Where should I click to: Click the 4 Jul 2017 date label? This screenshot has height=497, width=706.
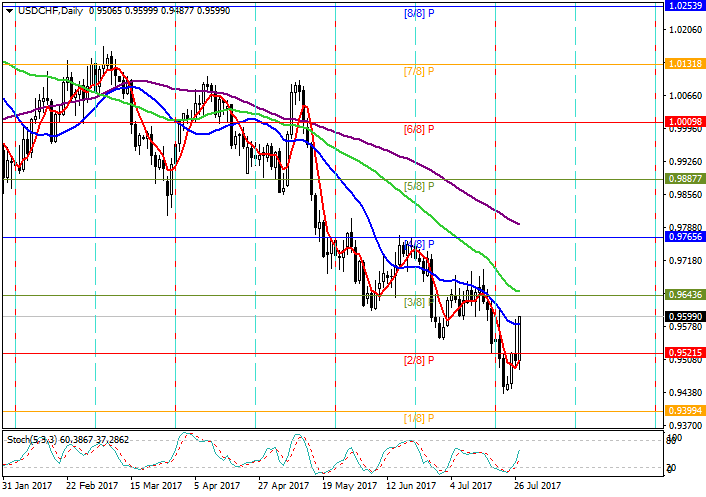(x=471, y=486)
